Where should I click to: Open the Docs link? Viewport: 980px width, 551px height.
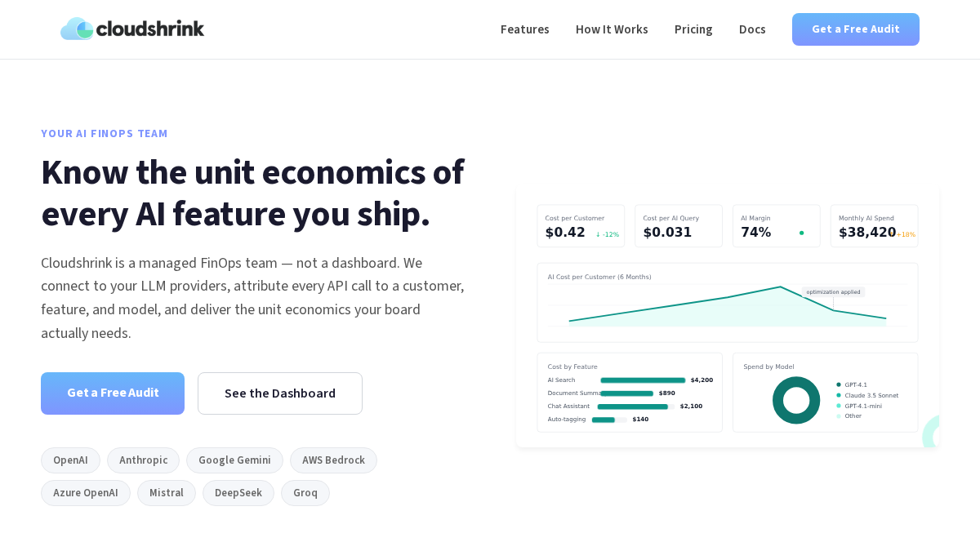[x=752, y=29]
